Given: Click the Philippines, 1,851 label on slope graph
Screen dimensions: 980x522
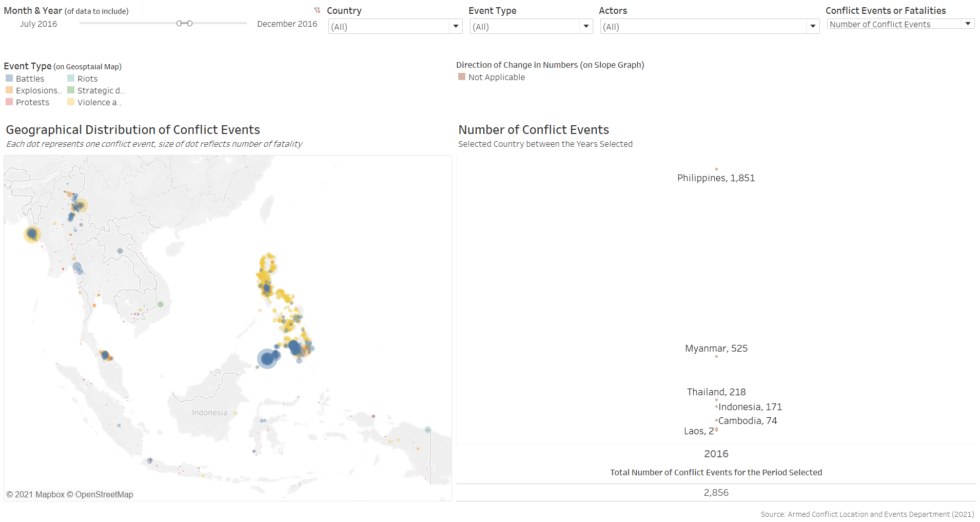Looking at the screenshot, I should [716, 178].
